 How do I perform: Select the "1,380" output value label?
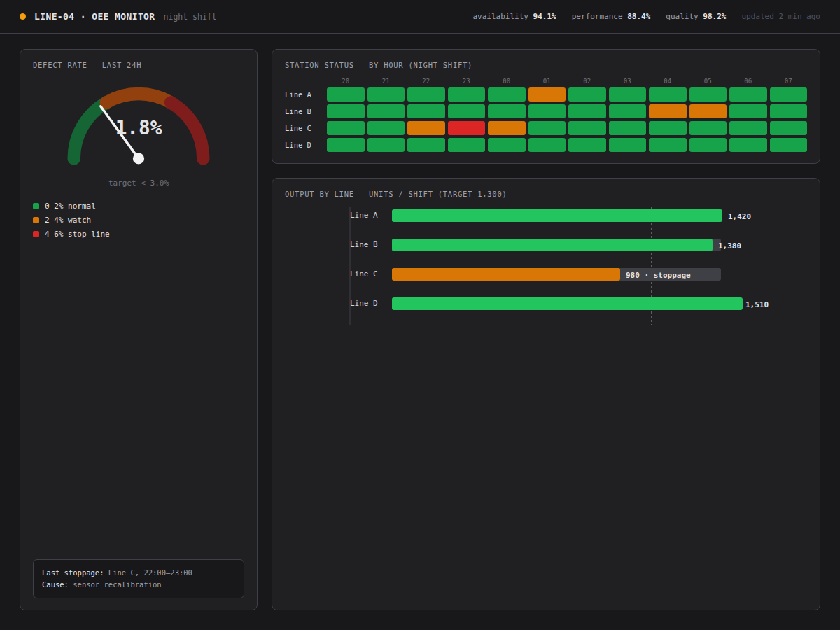coord(729,246)
